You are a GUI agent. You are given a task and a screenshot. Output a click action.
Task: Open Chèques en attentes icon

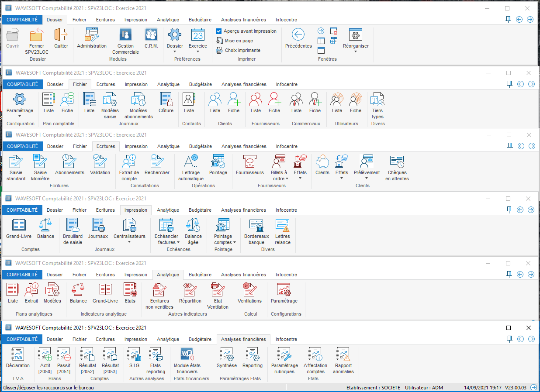point(397,162)
